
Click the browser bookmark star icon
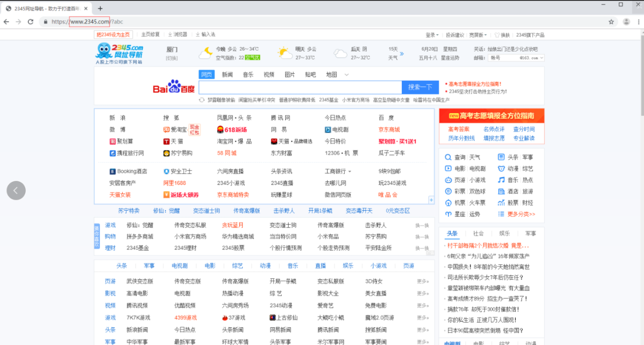(x=611, y=22)
